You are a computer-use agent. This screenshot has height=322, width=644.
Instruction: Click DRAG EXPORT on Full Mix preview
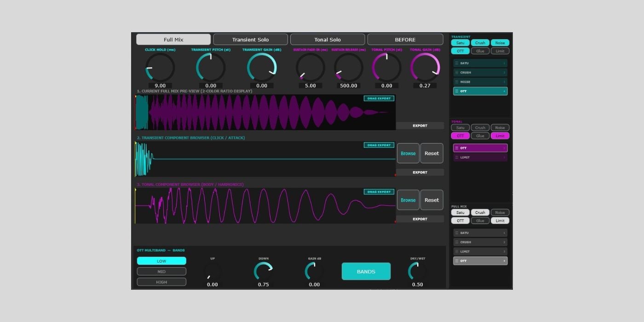(379, 98)
